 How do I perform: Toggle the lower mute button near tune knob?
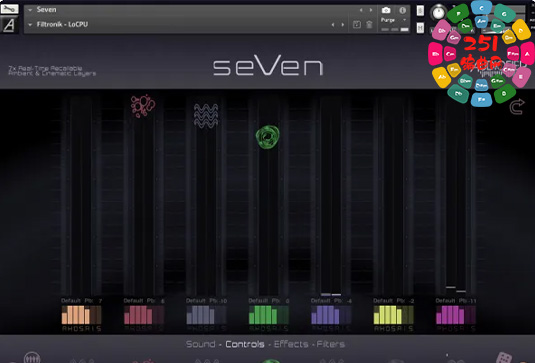(x=420, y=28)
